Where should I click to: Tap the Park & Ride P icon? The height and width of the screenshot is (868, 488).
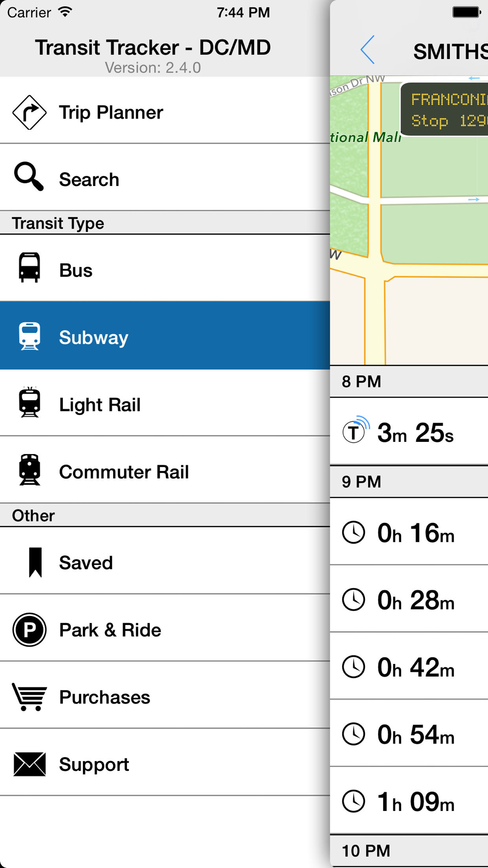tap(29, 630)
